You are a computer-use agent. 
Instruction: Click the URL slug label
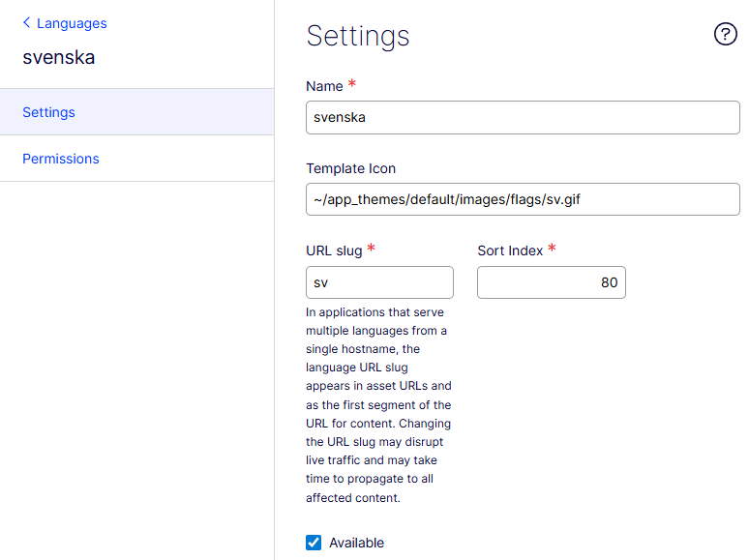(334, 251)
